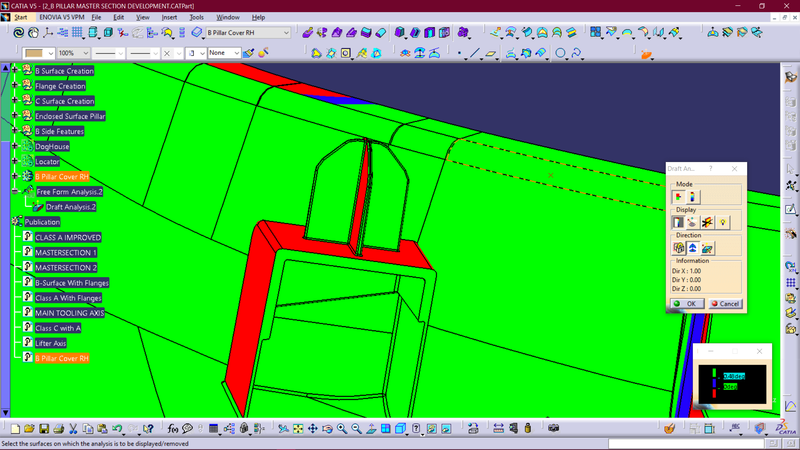Click the Pad purple solid icon
The width and height of the screenshot is (800, 450).
point(307,33)
